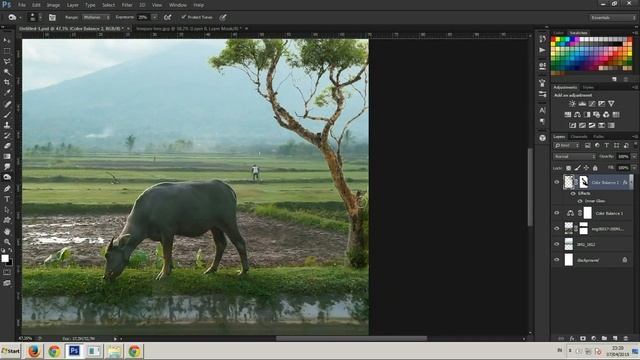Open the Image menu
Screen dimensions: 640x360
[53, 5]
